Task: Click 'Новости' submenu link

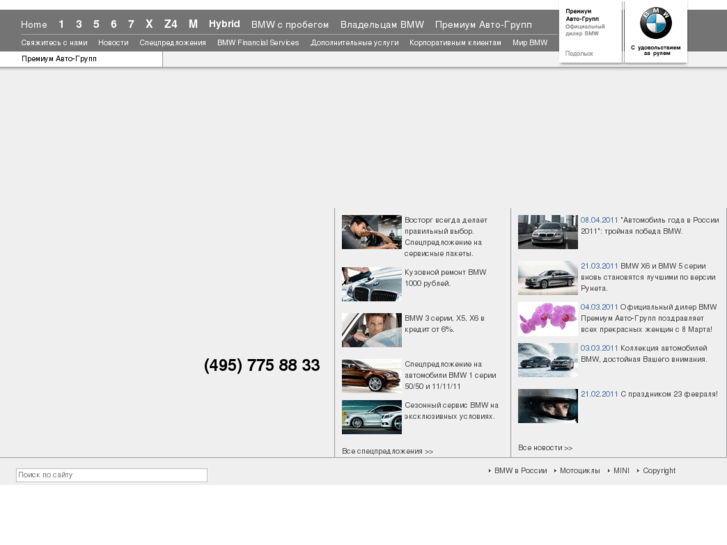Action: (x=113, y=43)
